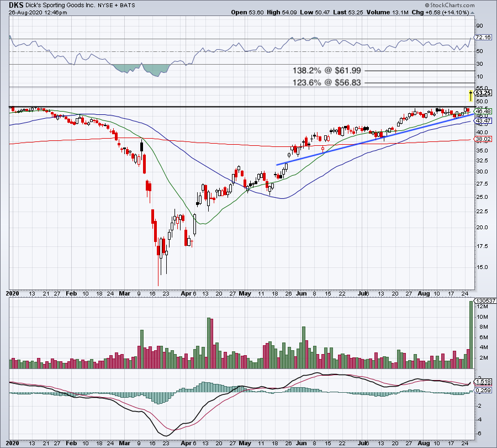Click the black horizontal resistance line

pos(241,107)
